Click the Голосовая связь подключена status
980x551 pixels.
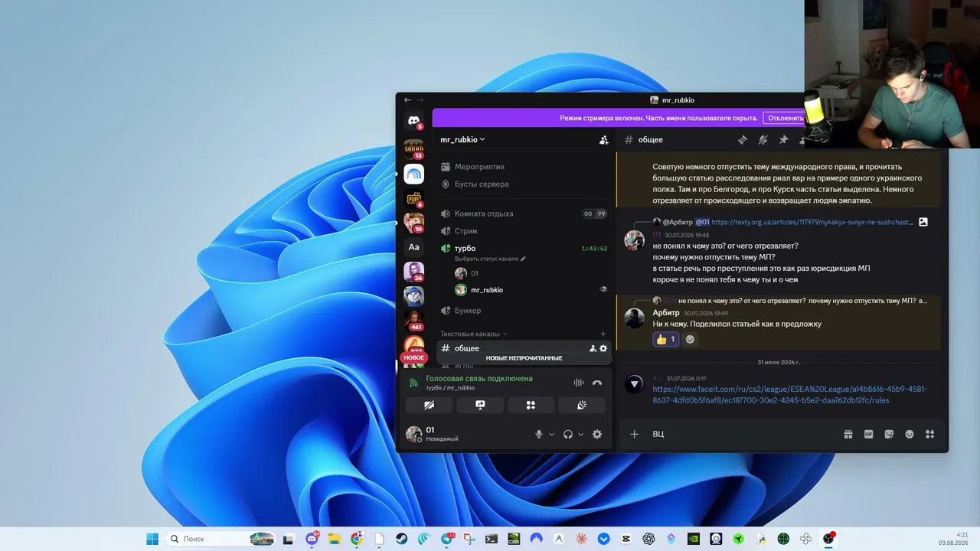pyautogui.click(x=479, y=379)
